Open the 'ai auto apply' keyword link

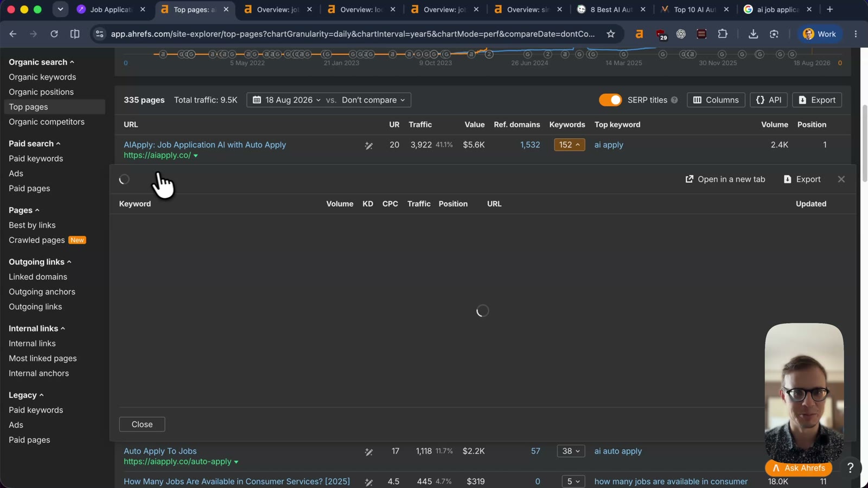pyautogui.click(x=618, y=452)
